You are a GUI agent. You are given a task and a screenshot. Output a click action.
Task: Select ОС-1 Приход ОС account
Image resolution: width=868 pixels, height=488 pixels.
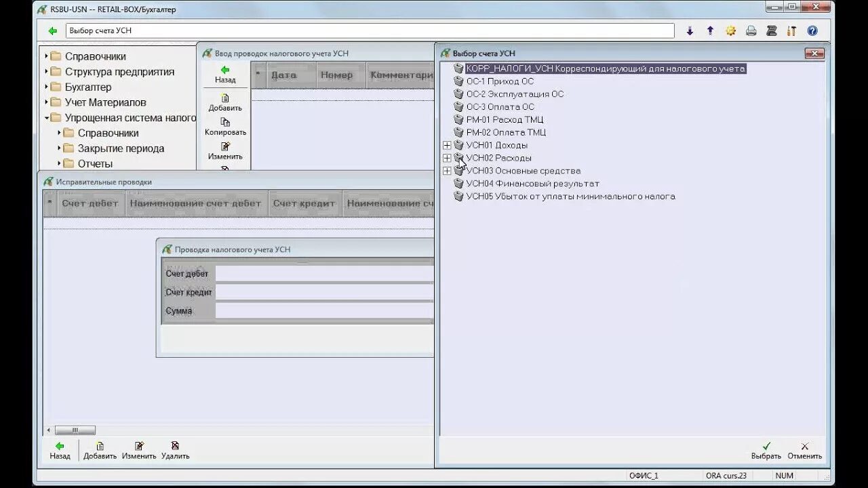(x=500, y=81)
